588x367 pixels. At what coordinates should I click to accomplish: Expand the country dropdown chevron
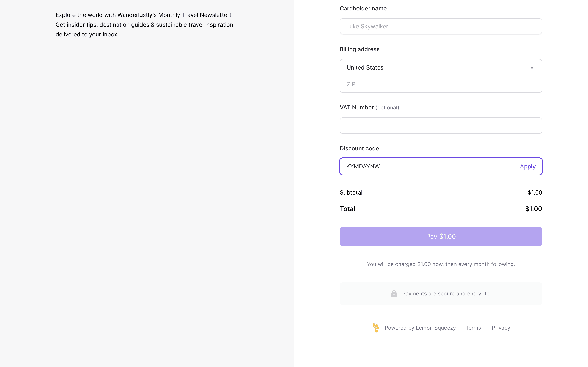pos(532,68)
